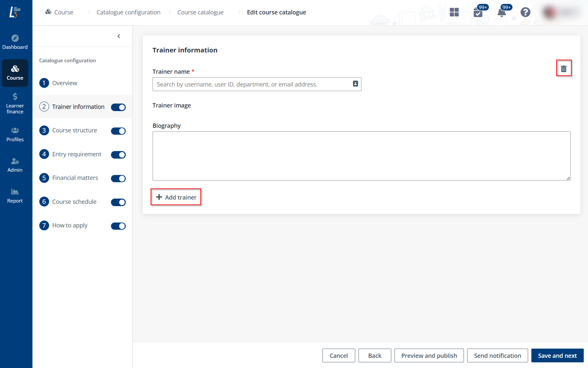The image size is (588, 368).
Task: Open the notifications bell
Action: click(501, 13)
